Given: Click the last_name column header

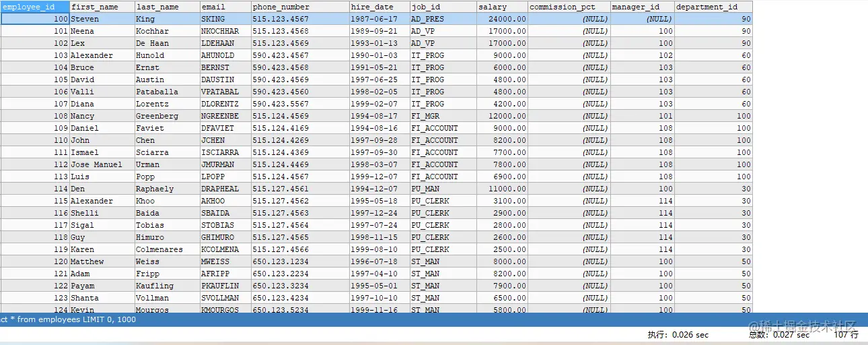Looking at the screenshot, I should [167, 7].
